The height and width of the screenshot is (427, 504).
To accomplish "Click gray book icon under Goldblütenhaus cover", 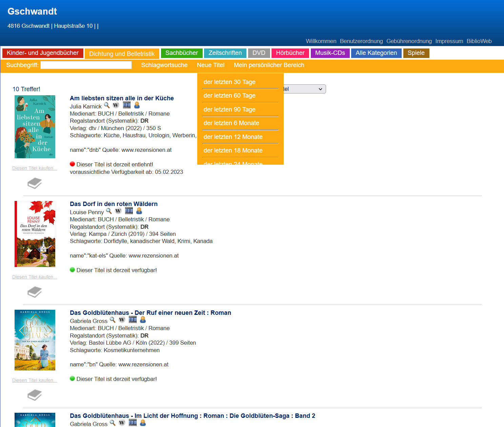I will (x=35, y=395).
